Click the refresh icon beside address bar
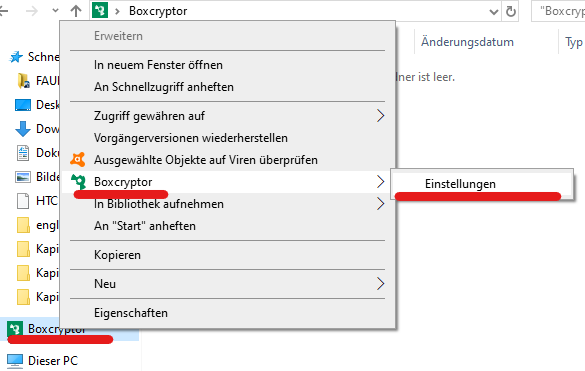Screen dimensions: 585x371 click(511, 12)
